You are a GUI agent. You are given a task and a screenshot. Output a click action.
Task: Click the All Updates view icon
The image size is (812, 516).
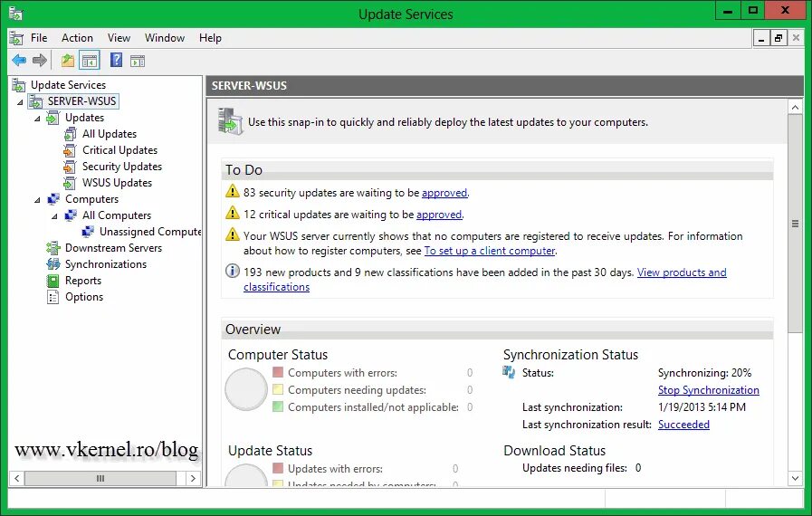[x=70, y=134]
